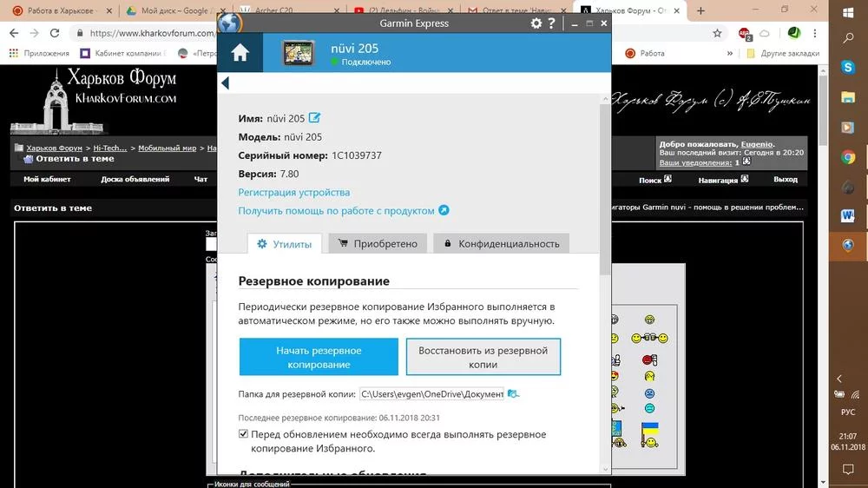Screen dimensions: 868x488
Task: Click Начать резервное копирование button
Action: pos(319,357)
